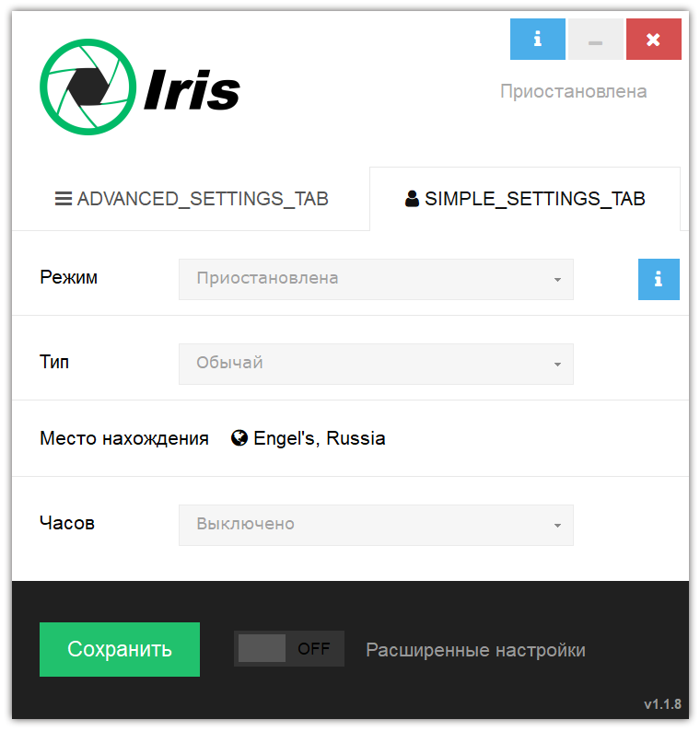Viewport: 700px width, 731px height.
Task: Click the Место нахождения label
Action: click(124, 439)
